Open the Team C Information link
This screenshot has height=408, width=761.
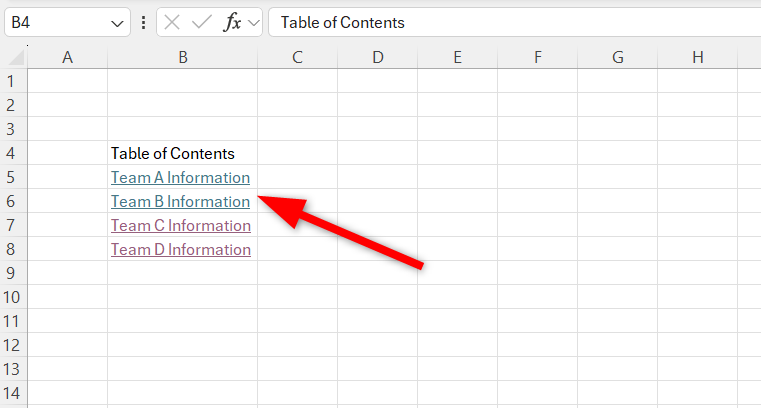(x=180, y=226)
